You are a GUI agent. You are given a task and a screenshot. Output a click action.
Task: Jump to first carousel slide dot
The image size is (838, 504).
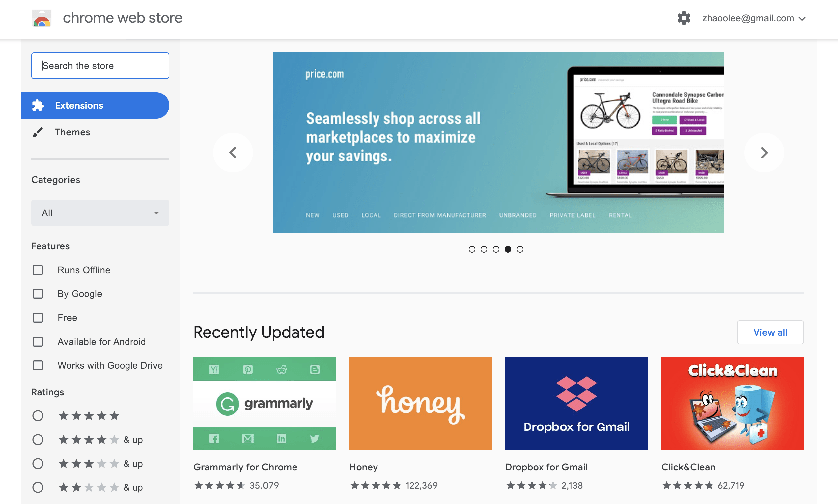(472, 249)
